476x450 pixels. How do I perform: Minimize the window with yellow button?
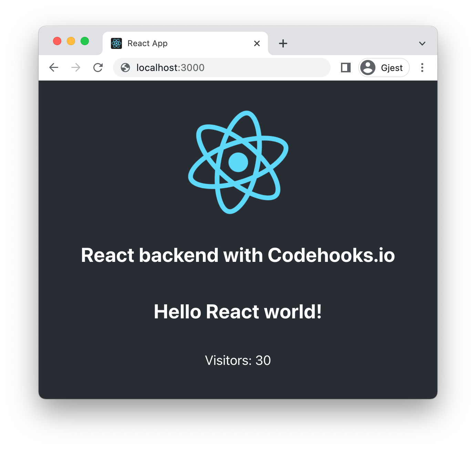point(71,41)
